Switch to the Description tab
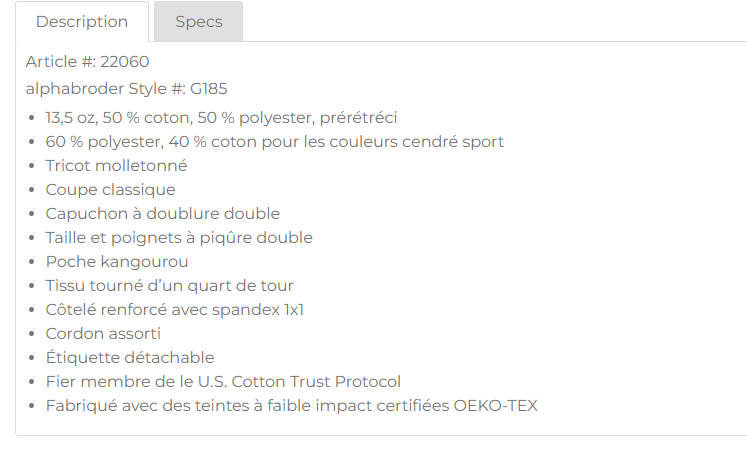 (82, 22)
